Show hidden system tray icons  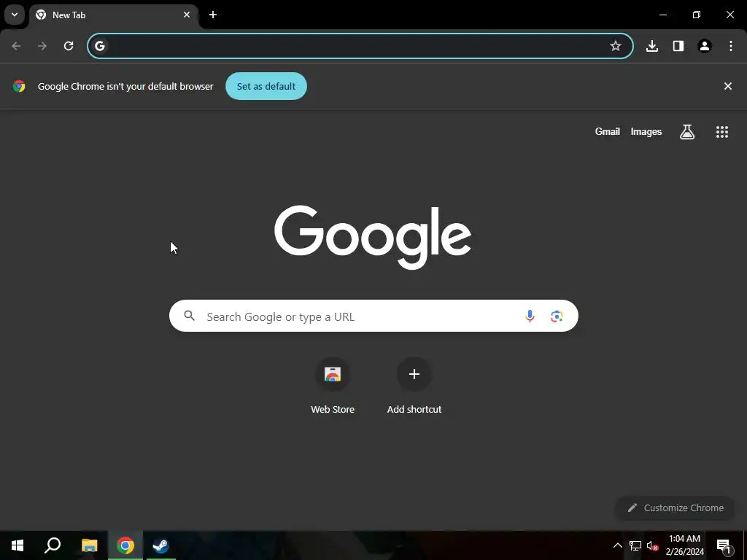point(617,545)
